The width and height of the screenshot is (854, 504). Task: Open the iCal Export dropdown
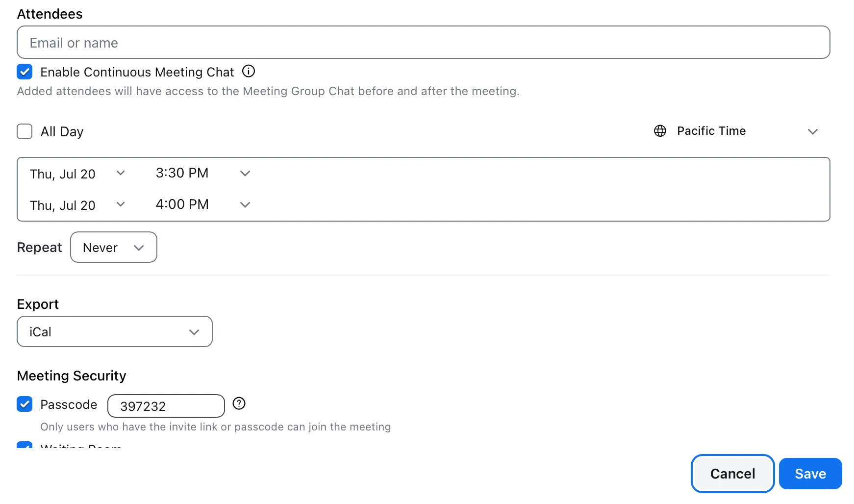pos(115,332)
